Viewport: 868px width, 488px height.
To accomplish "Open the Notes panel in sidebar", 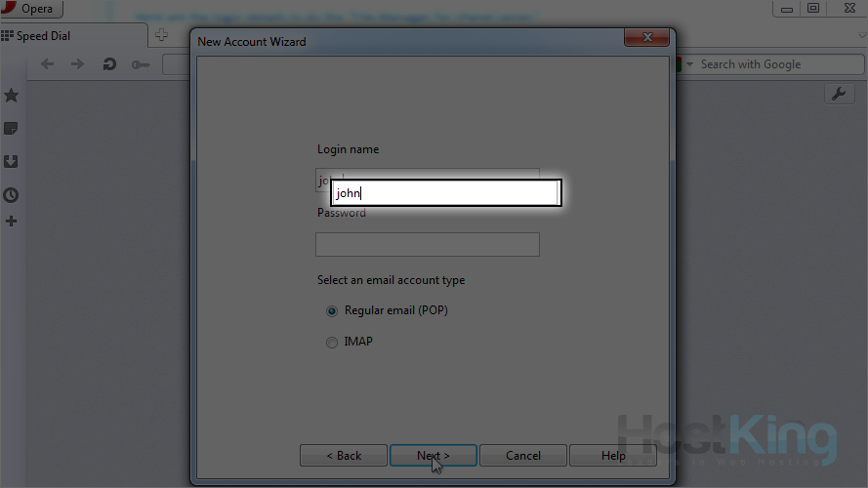I will tap(11, 129).
